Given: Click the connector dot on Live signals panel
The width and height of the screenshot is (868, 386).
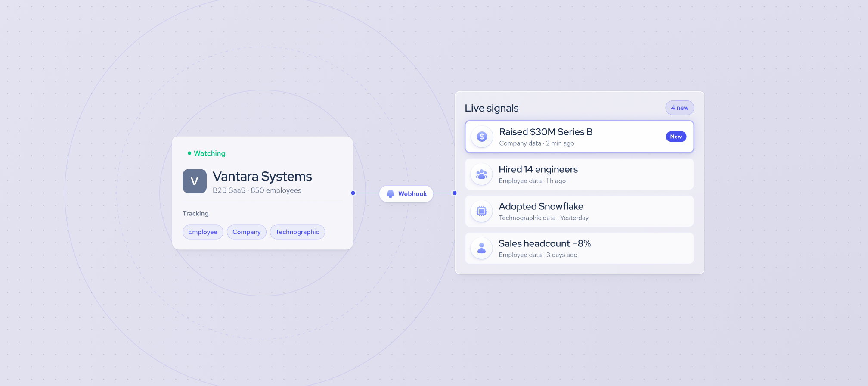Looking at the screenshot, I should [455, 193].
